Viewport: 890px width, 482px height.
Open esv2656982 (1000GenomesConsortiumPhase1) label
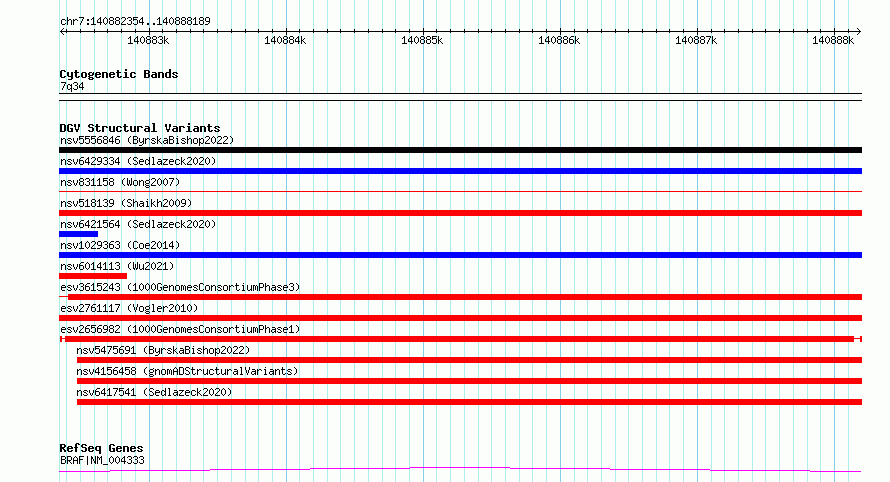click(180, 329)
